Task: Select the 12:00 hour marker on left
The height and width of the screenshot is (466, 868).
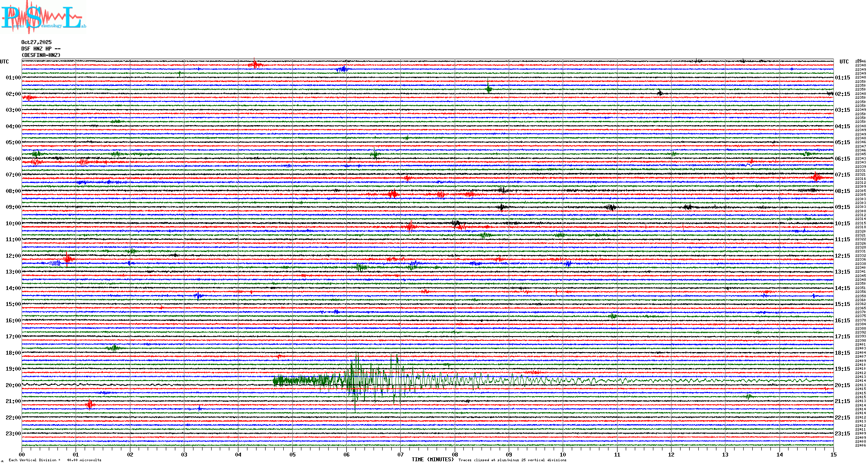Action: pyautogui.click(x=13, y=256)
